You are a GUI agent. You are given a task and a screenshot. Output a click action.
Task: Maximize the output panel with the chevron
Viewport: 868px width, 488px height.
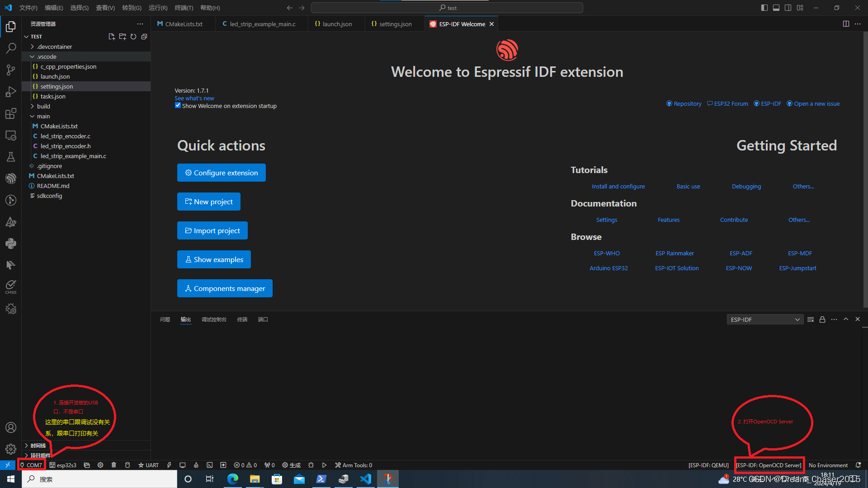click(846, 319)
